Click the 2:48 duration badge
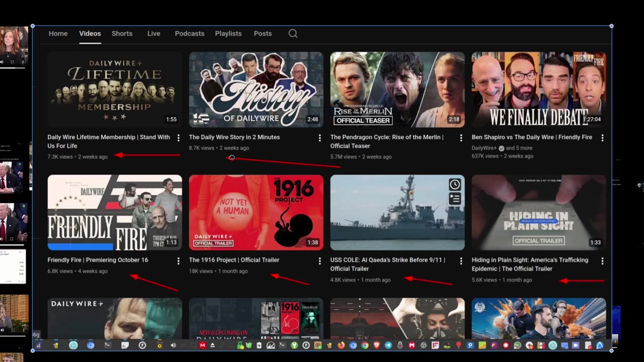 coord(313,120)
